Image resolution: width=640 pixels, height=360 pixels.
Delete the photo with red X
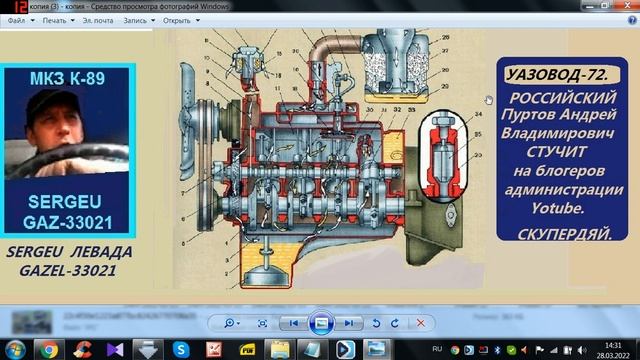[421, 323]
